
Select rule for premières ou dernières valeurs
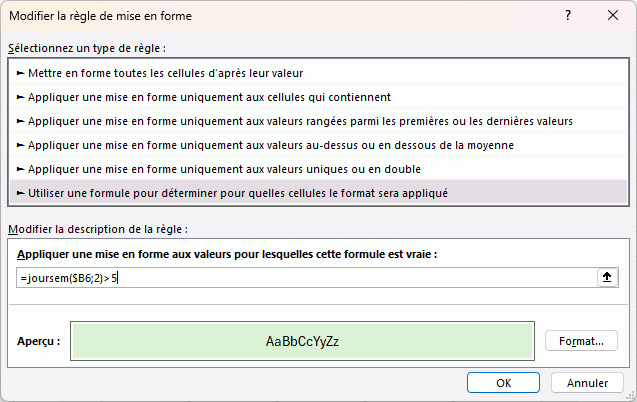(x=300, y=121)
